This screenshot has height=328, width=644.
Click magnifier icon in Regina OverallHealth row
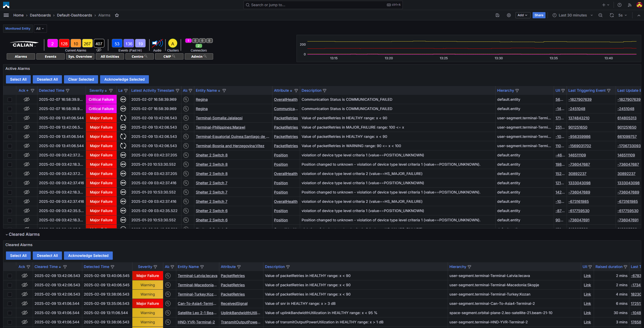point(186,99)
